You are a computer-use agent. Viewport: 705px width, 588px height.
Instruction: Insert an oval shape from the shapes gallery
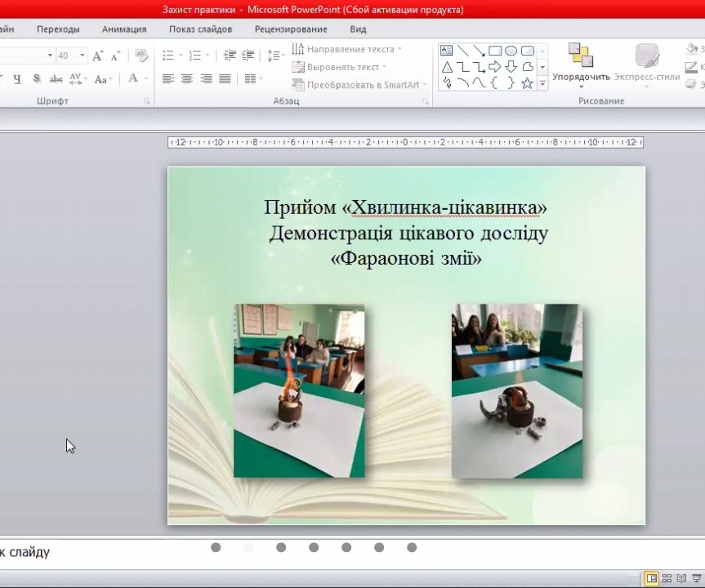(512, 50)
